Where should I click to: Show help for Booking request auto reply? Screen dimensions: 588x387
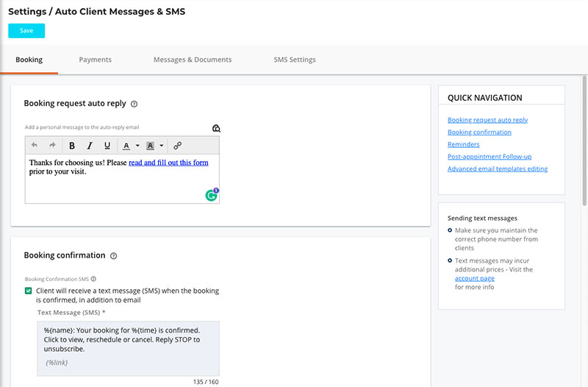[134, 104]
